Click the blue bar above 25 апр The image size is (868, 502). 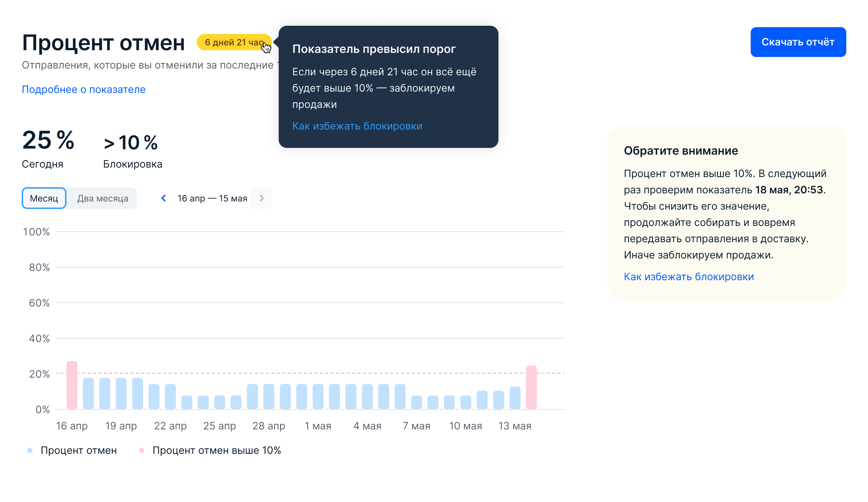pyautogui.click(x=219, y=402)
